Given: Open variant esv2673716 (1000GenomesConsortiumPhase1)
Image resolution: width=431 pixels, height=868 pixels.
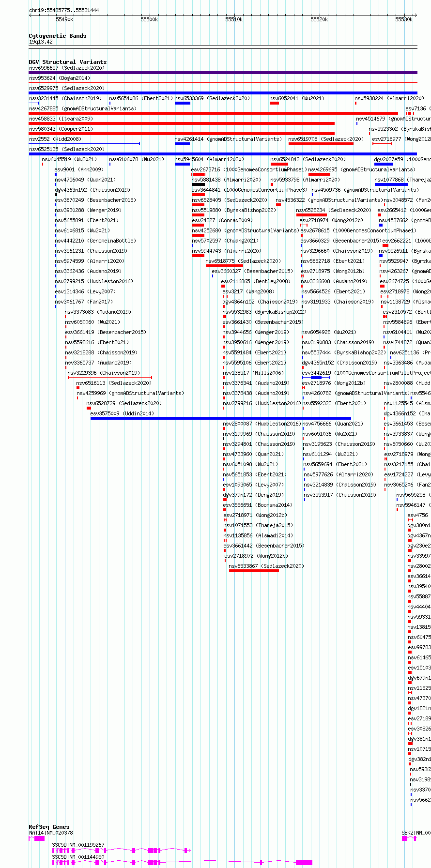Looking at the screenshot, I should [x=249, y=169].
